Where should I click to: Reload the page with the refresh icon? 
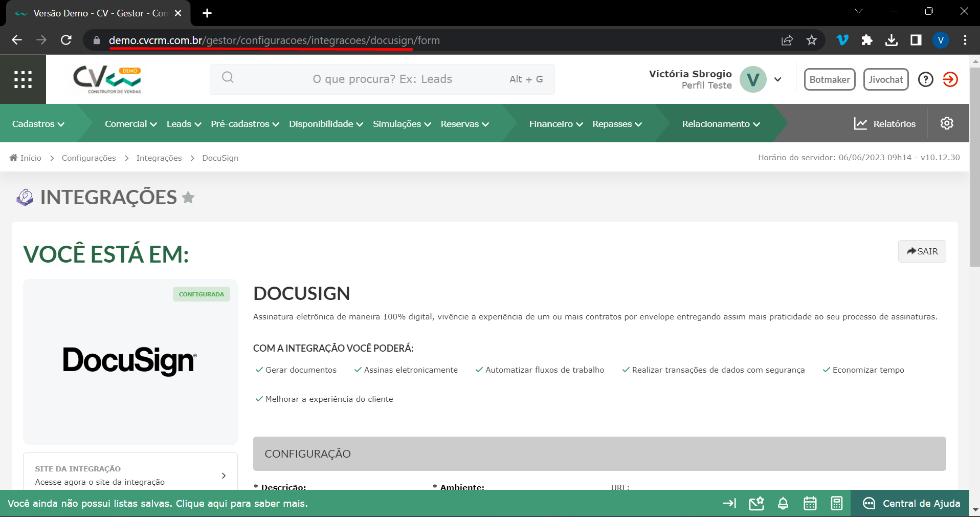click(x=66, y=40)
